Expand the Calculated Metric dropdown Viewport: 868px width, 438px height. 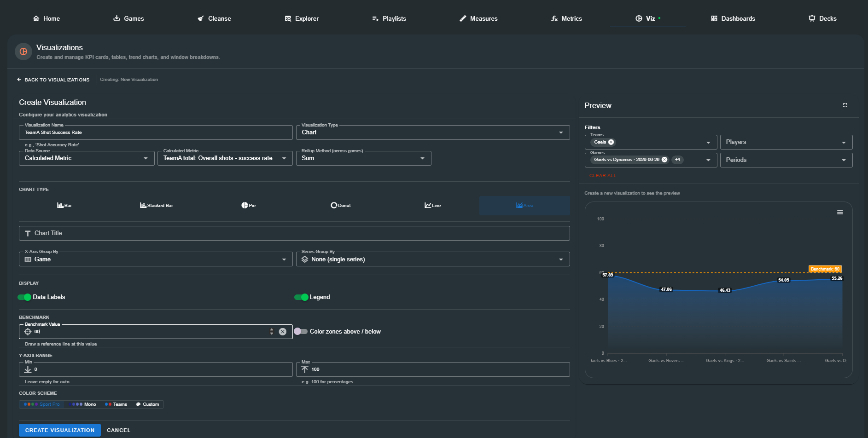click(225, 158)
